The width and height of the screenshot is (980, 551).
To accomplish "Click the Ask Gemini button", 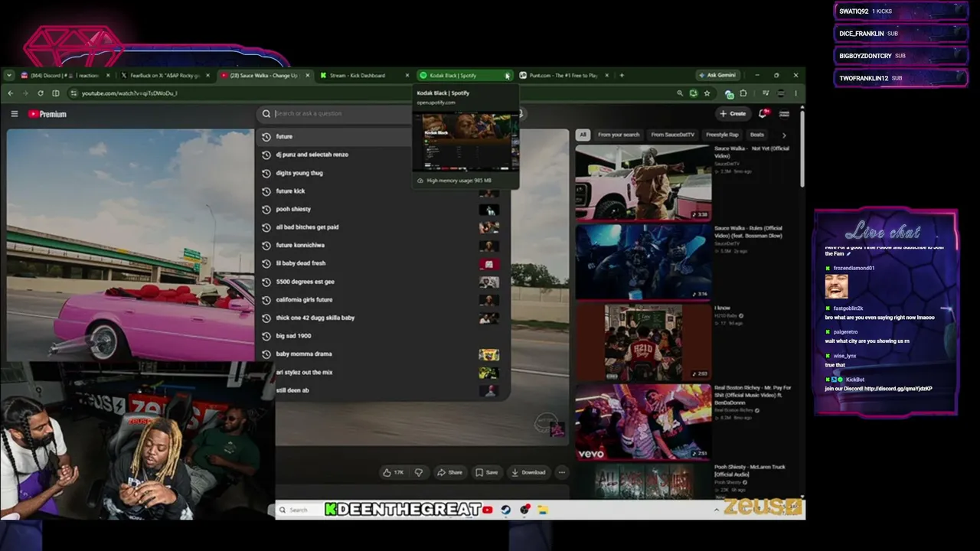I will pos(717,75).
